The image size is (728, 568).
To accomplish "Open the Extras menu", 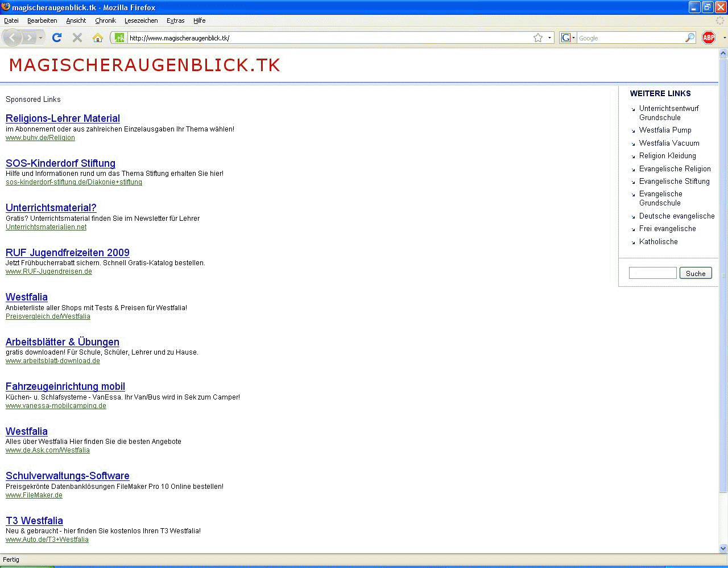I will point(175,20).
